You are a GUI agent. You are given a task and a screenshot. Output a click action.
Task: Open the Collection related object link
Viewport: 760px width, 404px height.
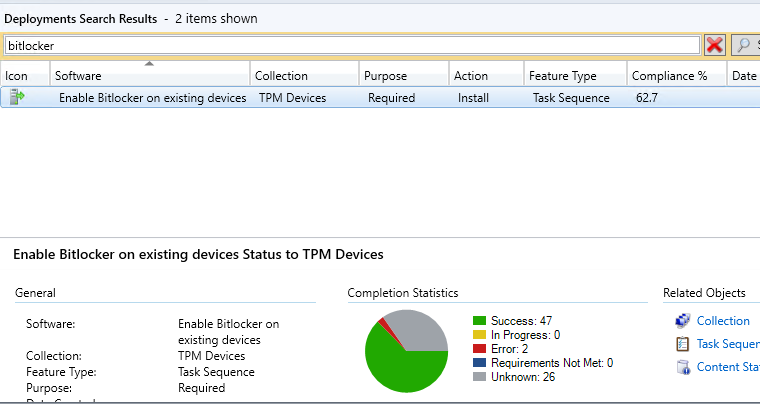pyautogui.click(x=722, y=321)
